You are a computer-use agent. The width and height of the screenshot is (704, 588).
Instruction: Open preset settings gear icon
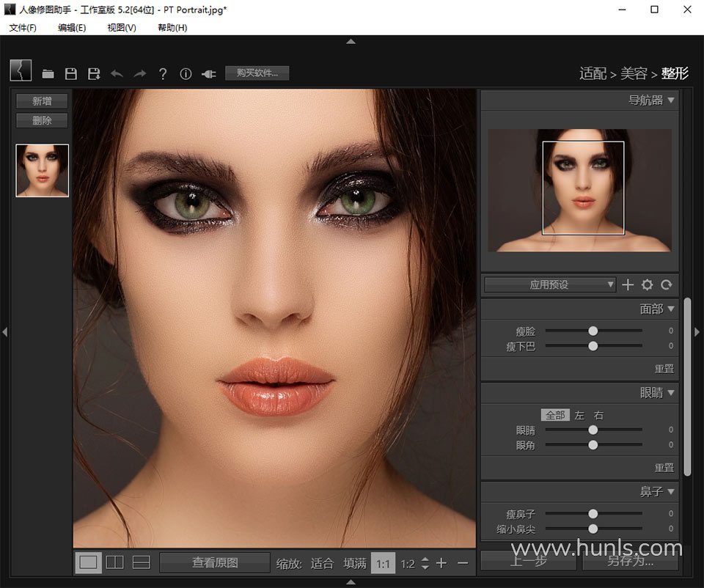(x=647, y=284)
